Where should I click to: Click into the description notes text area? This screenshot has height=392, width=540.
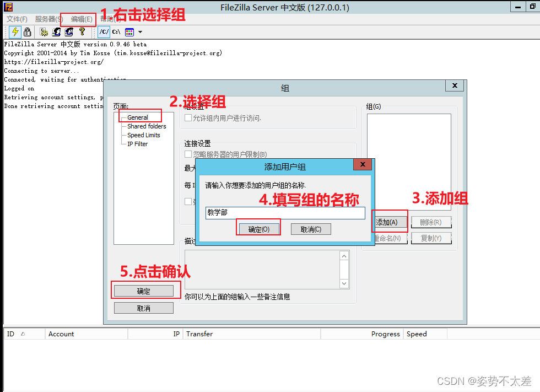click(x=262, y=270)
